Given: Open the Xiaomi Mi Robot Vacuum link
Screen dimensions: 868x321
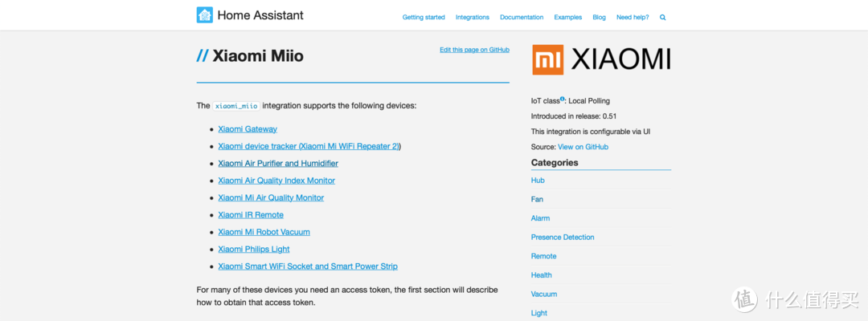Looking at the screenshot, I should click(x=264, y=232).
